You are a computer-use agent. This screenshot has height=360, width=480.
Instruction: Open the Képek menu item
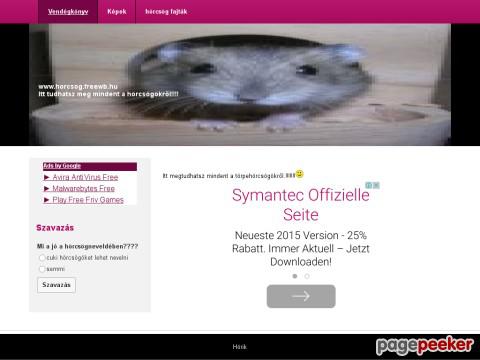pos(117,12)
